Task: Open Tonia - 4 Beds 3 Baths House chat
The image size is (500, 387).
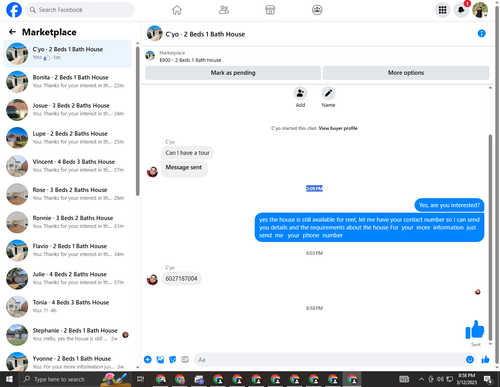Action: (x=67, y=306)
